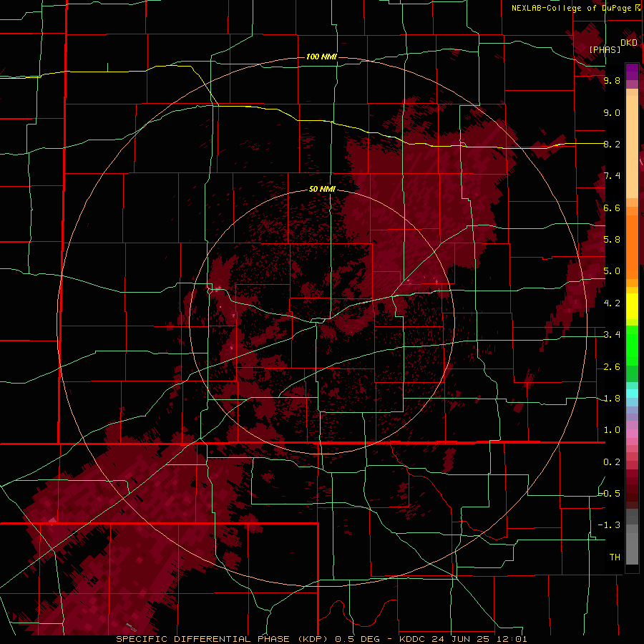Click the 50 NMI range ring label
This screenshot has height=644, width=644.
coord(322,189)
